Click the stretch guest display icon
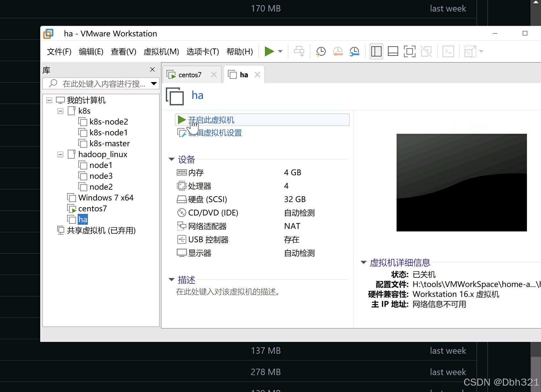Viewport: 541px width, 392px height. coord(470,51)
